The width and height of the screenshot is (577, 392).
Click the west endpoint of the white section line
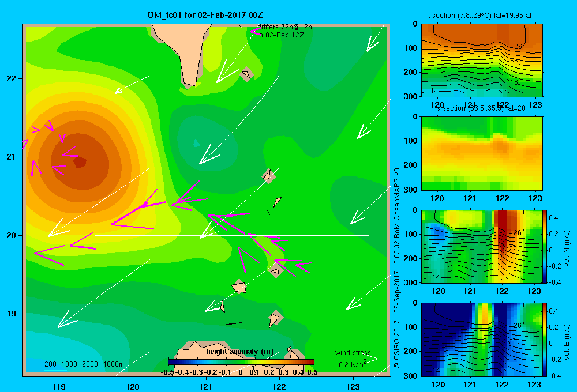(96, 235)
